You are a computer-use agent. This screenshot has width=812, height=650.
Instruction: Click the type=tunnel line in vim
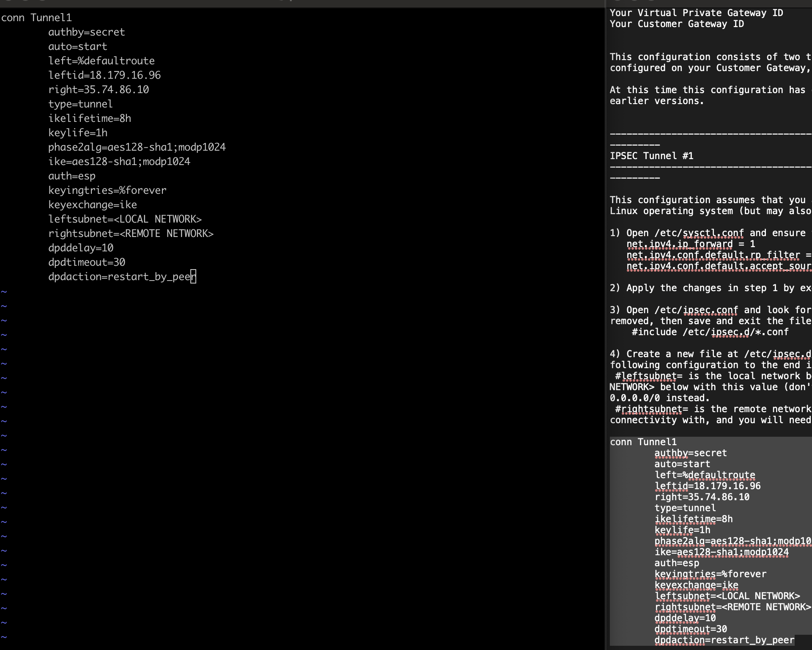80,104
